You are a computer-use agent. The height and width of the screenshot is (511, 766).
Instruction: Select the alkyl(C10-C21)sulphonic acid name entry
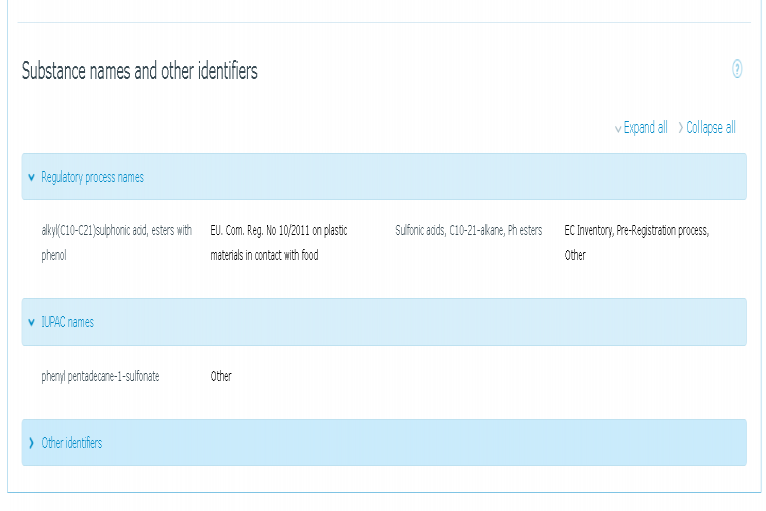116,231
